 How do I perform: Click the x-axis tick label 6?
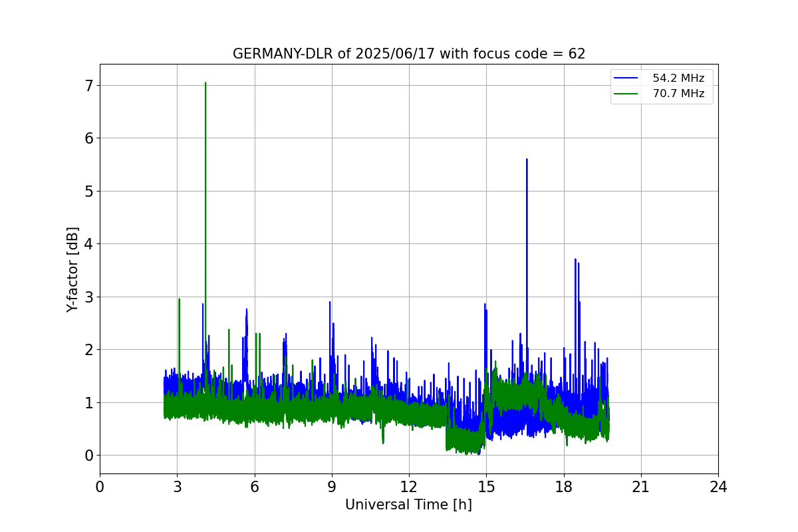pos(254,487)
